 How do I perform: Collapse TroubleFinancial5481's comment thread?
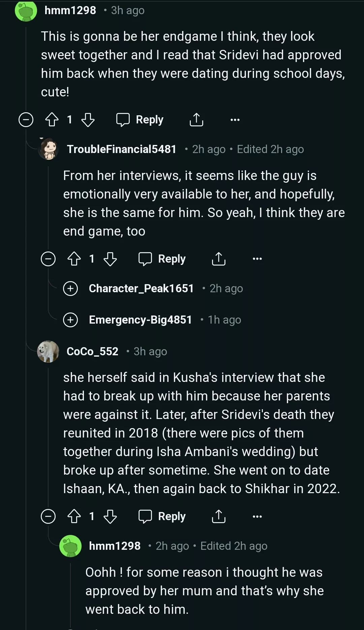coord(48,259)
